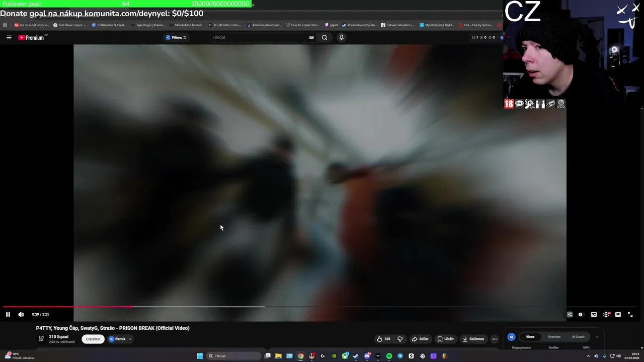644x362 pixels.
Task: Open more actions three-dot menu
Action: pos(495,339)
